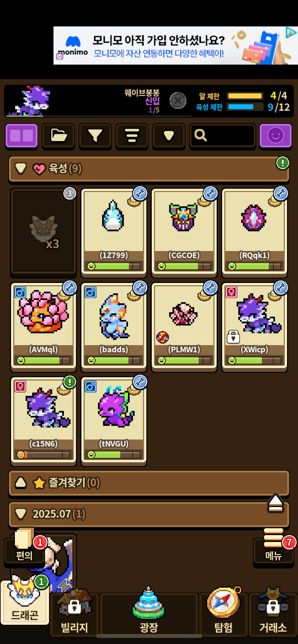This screenshot has height=644, width=298.
Task: Toggle the lock icon on XWicp dragon card
Action: click(233, 337)
